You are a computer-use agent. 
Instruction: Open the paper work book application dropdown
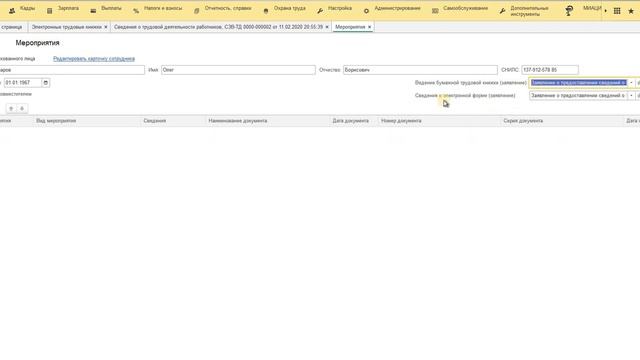click(x=631, y=83)
